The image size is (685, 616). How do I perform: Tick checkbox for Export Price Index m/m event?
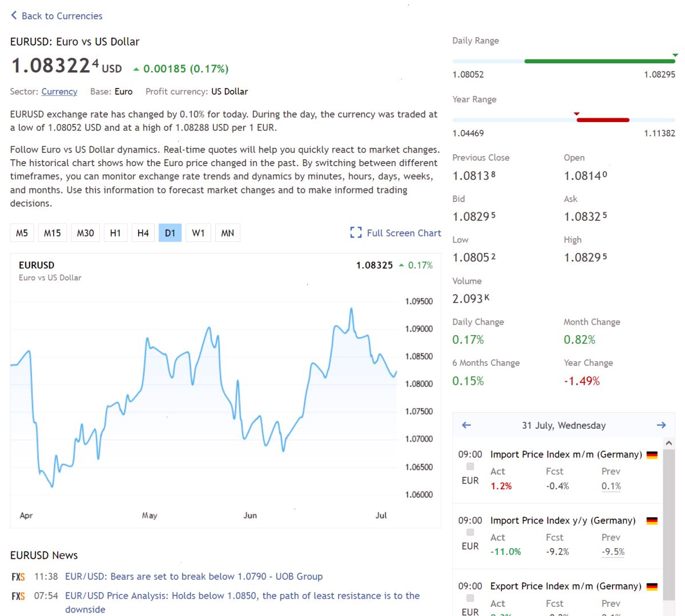tap(470, 598)
